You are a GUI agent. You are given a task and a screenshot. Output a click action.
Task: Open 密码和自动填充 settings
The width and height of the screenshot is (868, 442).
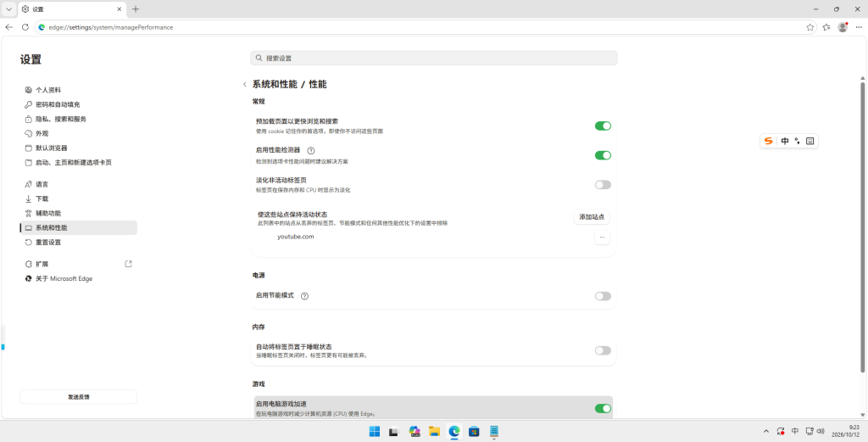coord(78,104)
